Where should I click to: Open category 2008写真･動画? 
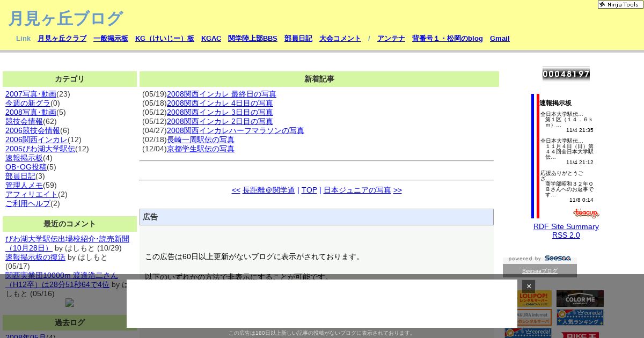31,112
